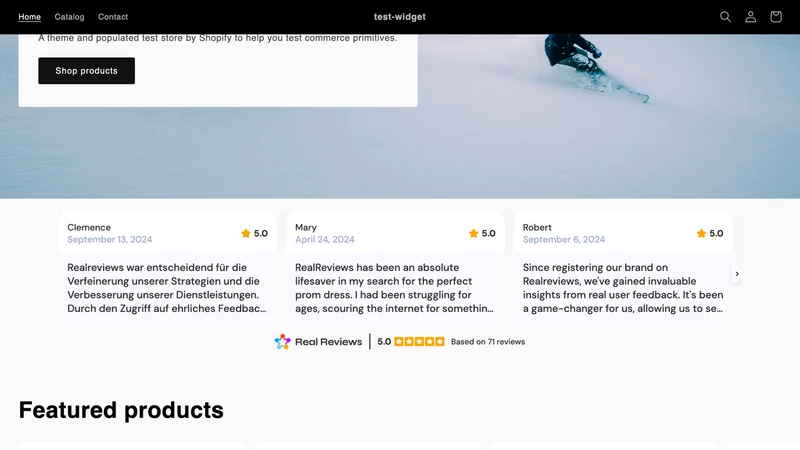Image resolution: width=800 pixels, height=450 pixels.
Task: Click the date September 6, 2024
Action: pyautogui.click(x=564, y=239)
